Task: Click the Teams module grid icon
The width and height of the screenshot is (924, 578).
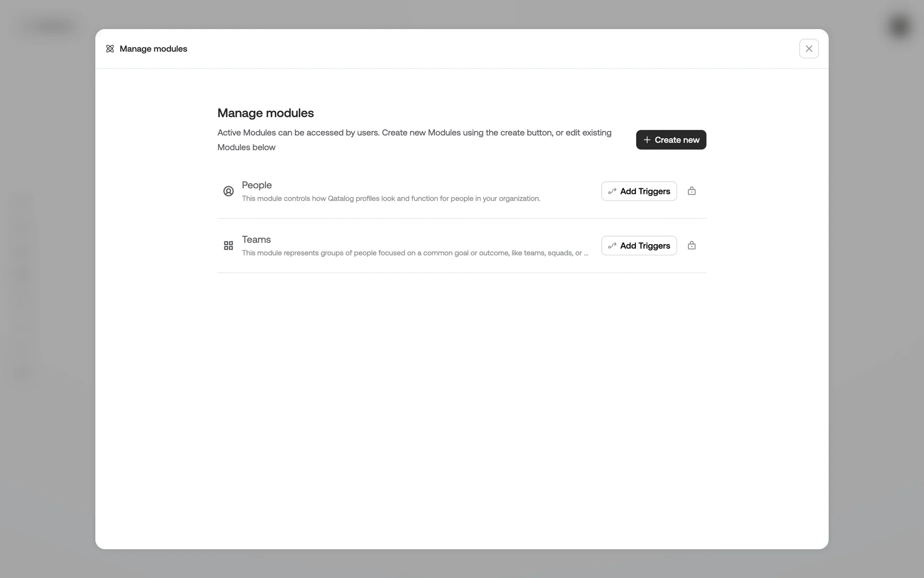Action: (229, 246)
